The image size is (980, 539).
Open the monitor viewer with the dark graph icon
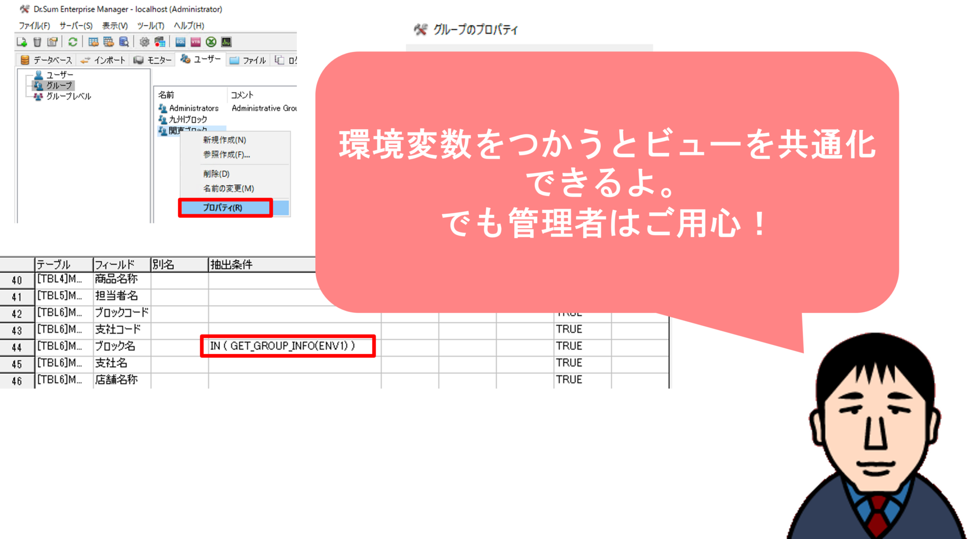[226, 42]
